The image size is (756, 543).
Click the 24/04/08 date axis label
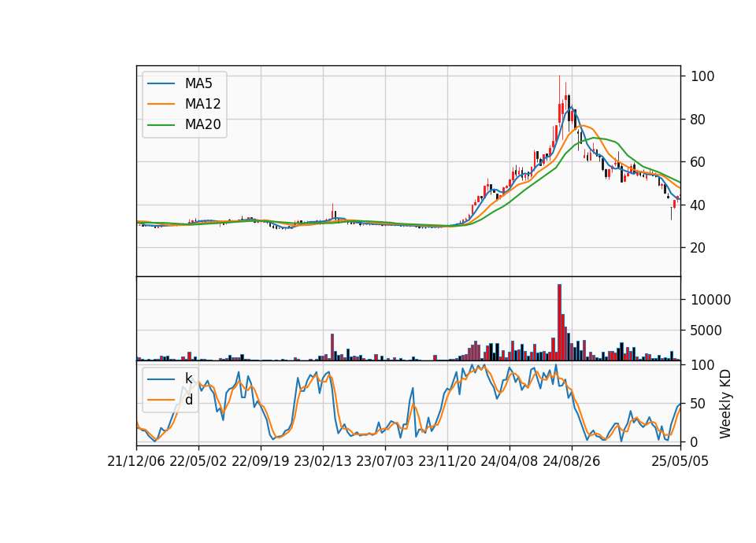tap(510, 461)
